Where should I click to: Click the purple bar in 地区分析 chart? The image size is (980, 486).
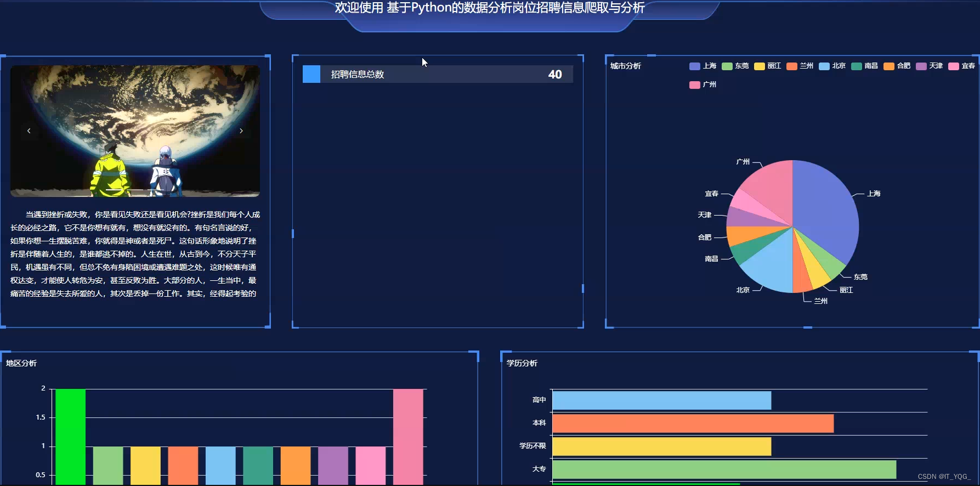click(x=333, y=465)
